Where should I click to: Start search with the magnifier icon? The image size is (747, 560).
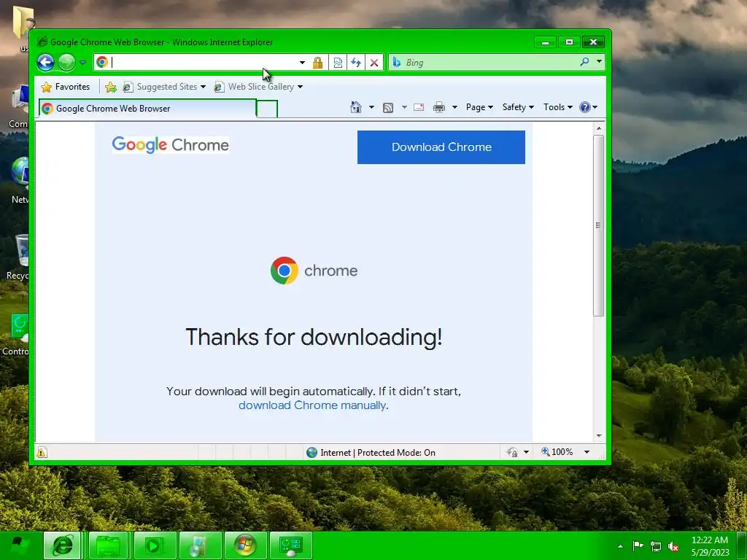coord(584,62)
